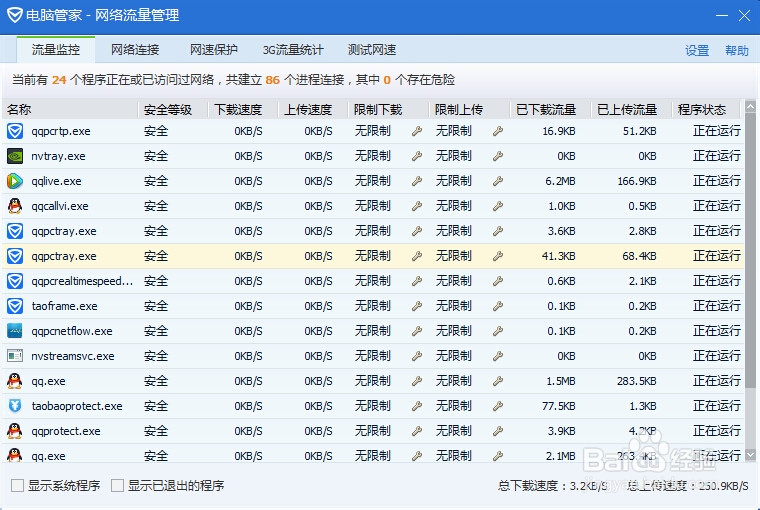Sort by the 下载速度 column header

(243, 110)
